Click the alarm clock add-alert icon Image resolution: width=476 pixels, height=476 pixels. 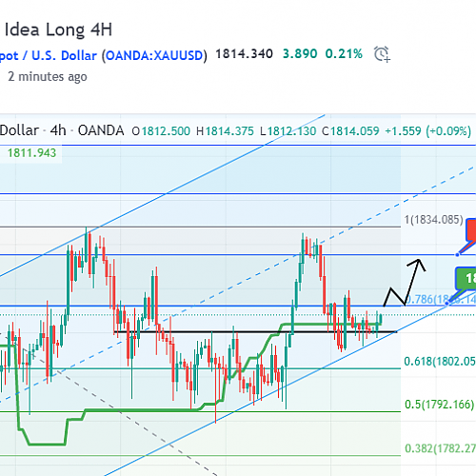(382, 53)
